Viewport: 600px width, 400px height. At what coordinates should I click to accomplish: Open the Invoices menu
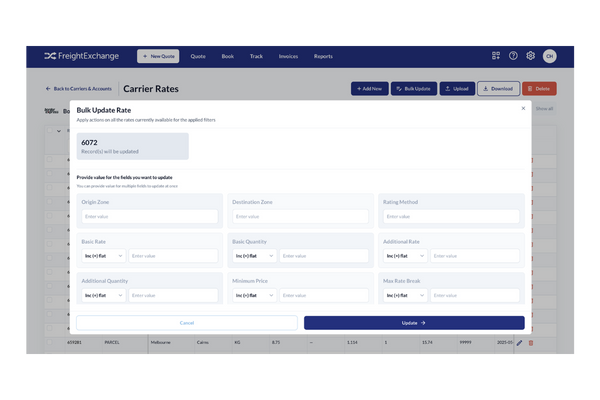point(288,56)
